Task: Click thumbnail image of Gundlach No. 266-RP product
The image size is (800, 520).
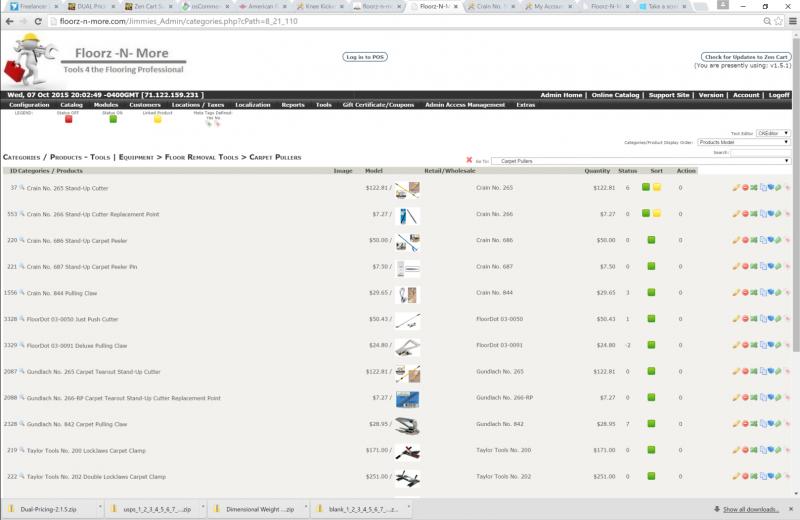Action: click(408, 399)
